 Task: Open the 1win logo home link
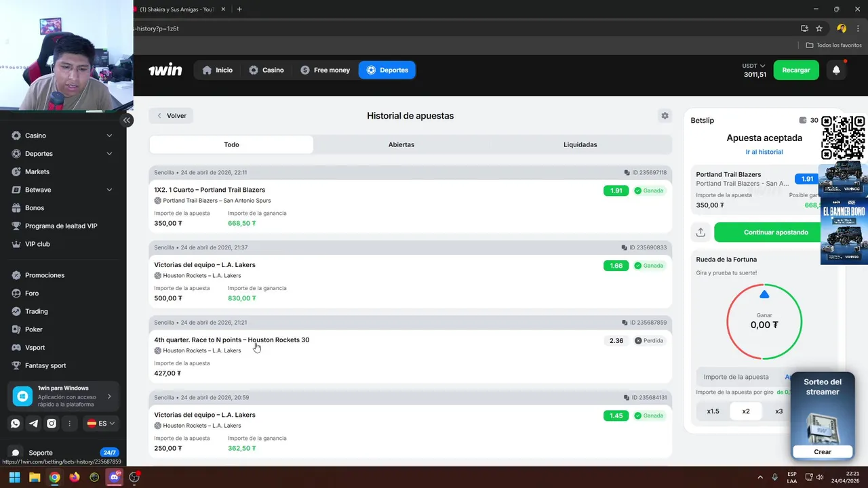(165, 70)
